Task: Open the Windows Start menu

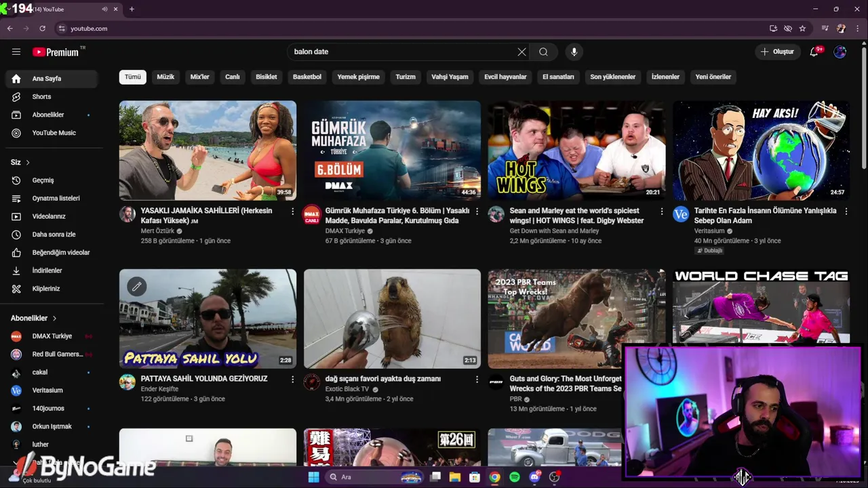Action: [313, 477]
